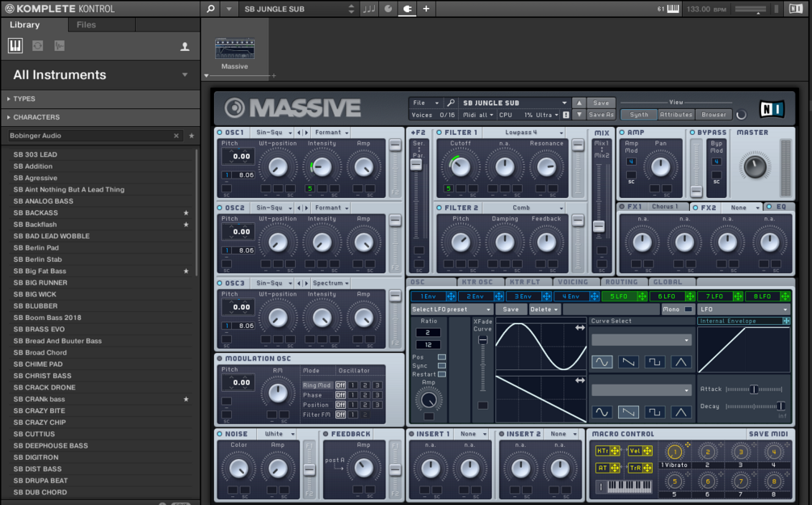Adjust the XFade Curve slider

(482, 340)
